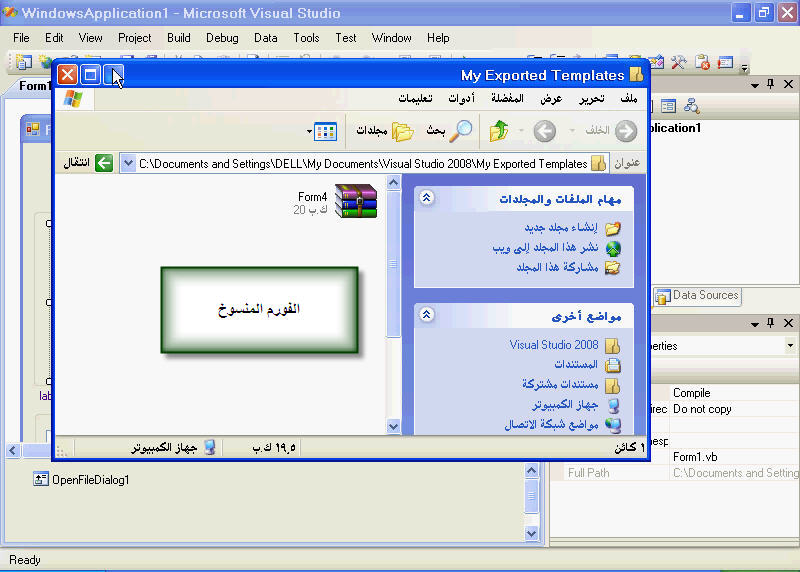The height and width of the screenshot is (572, 800).
Task: Expand the address bar path dropdown
Action: [127, 163]
